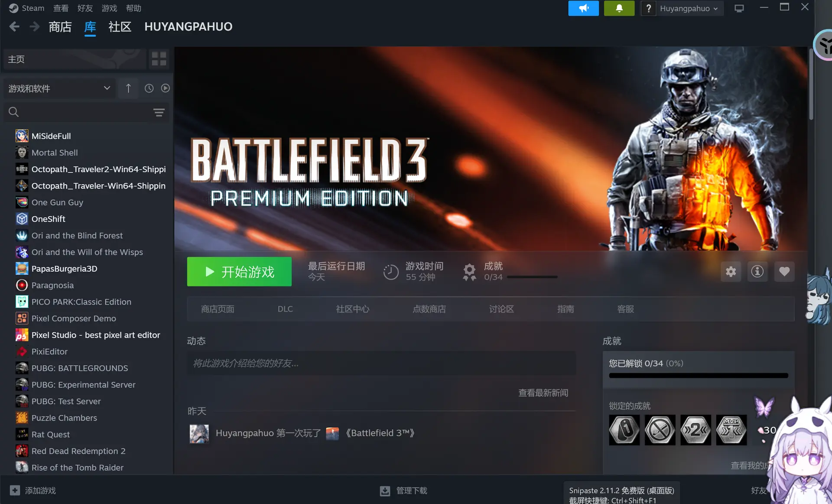Click the main panel vertical scrollbar
Viewport: 832px width, 504px height.
pos(811,84)
